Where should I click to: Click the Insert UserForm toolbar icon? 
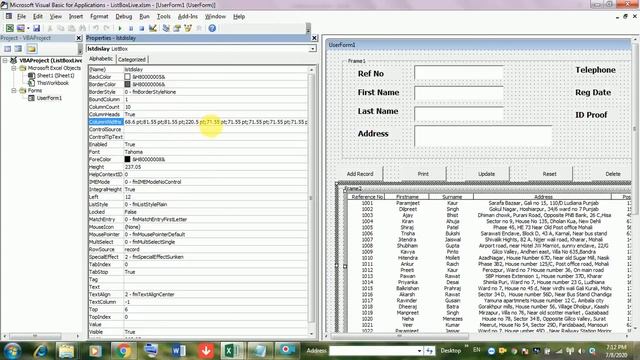pos(20,28)
